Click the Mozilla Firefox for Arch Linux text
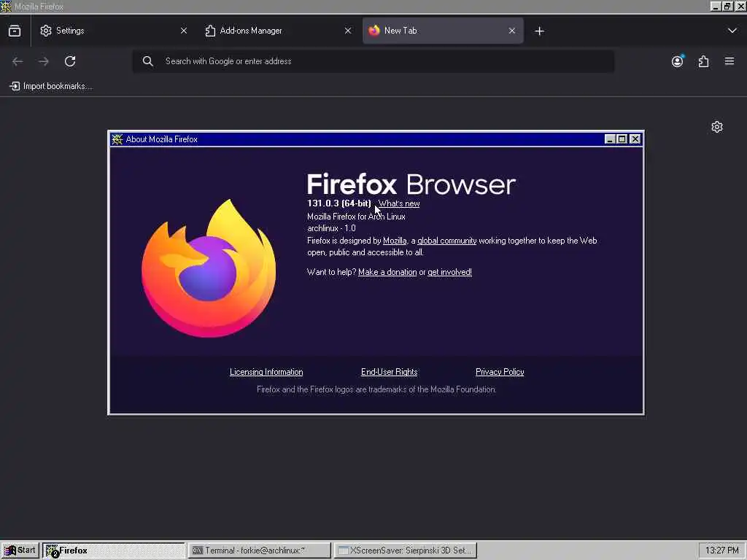 356,217
